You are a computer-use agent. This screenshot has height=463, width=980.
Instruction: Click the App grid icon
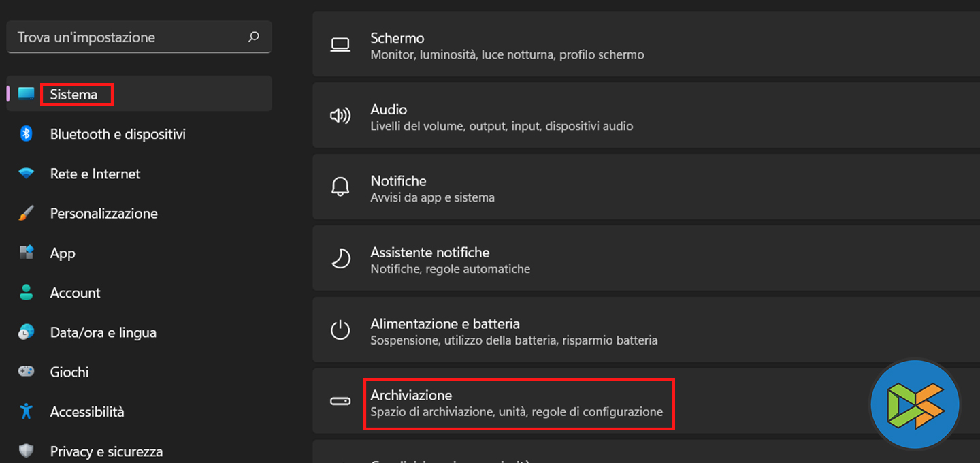click(x=27, y=253)
